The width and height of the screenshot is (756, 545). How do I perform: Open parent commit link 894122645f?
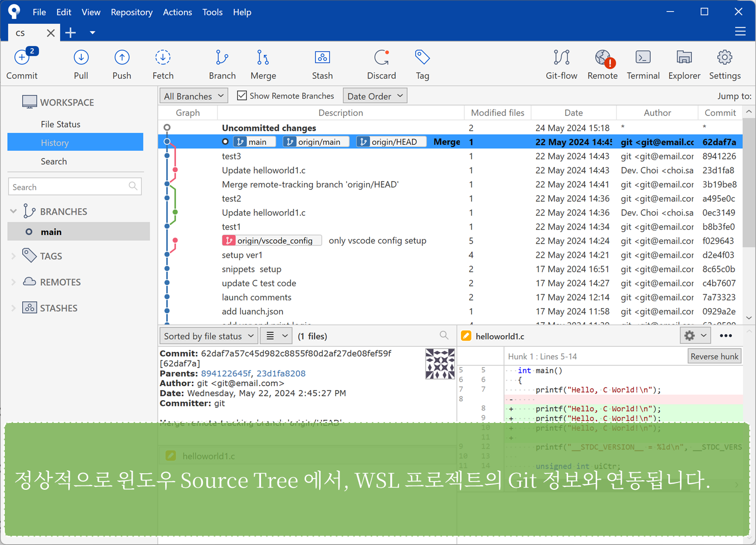pyautogui.click(x=226, y=373)
